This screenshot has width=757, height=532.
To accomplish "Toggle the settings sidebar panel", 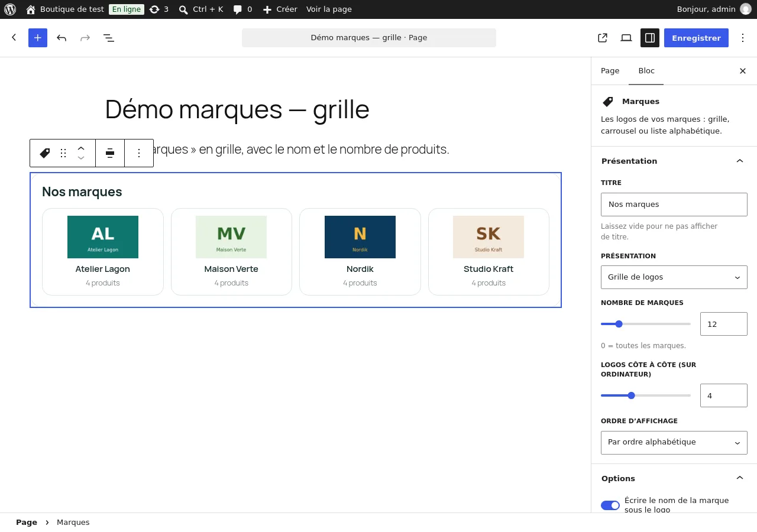I will 650,38.
